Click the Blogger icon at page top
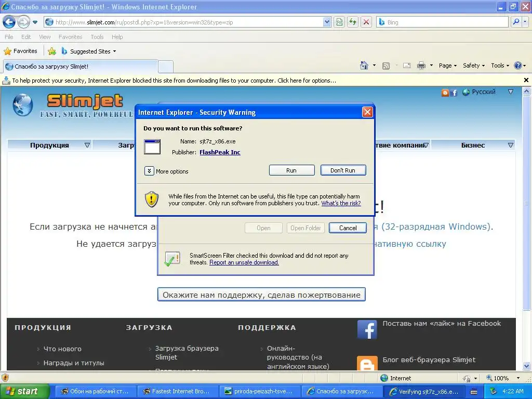This screenshot has width=532, height=399. coord(445,92)
